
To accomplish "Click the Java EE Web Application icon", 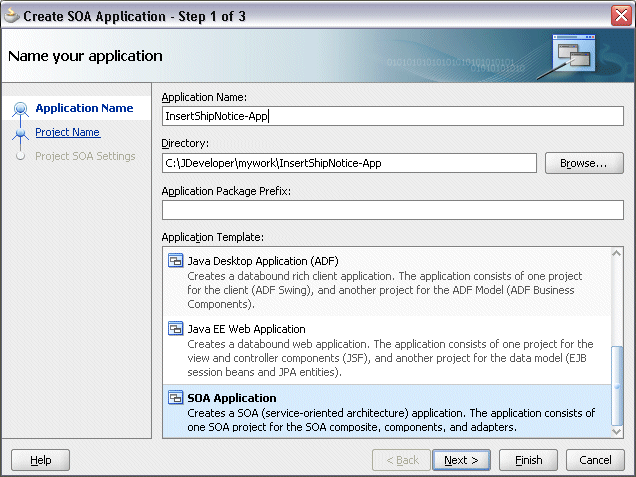I will [x=176, y=329].
